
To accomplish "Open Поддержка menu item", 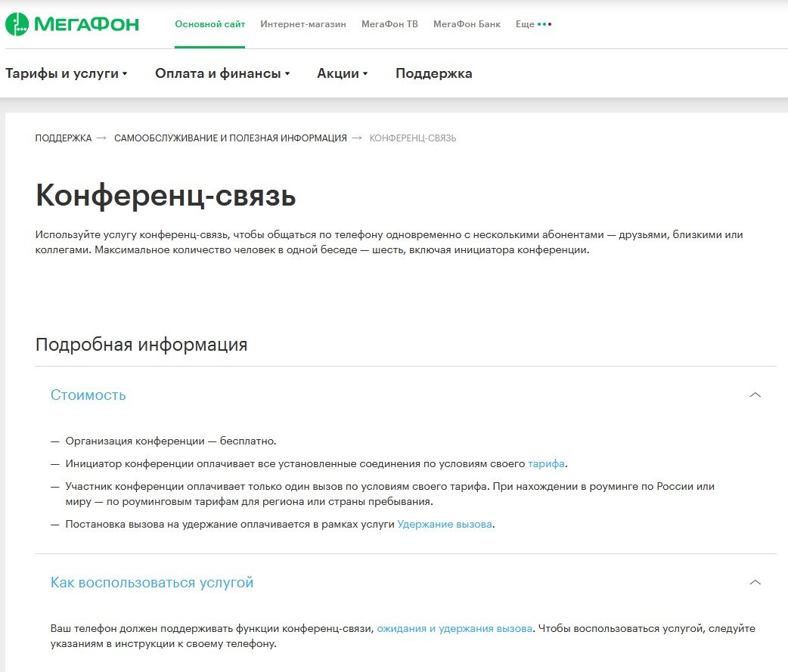I will pos(433,73).
